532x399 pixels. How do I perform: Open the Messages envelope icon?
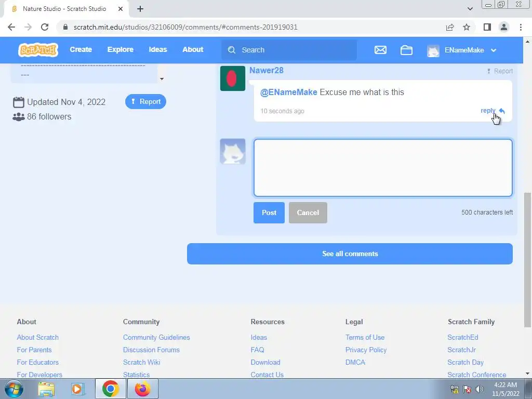[380, 50]
